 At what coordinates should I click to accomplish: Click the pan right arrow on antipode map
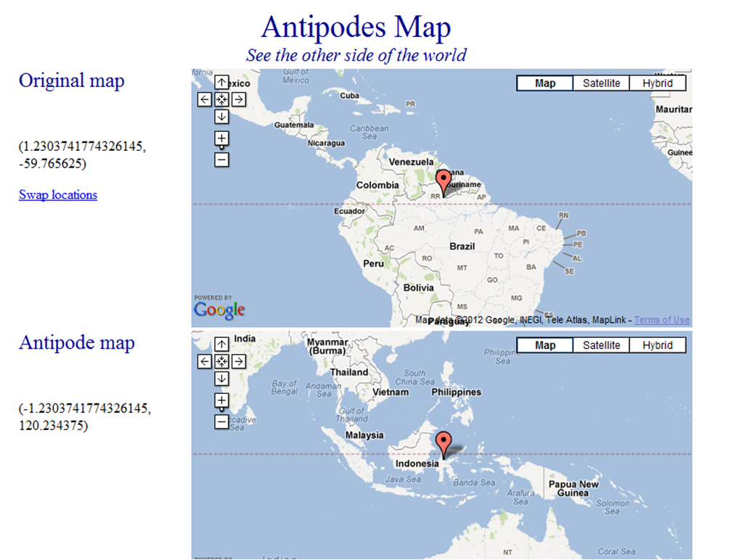pos(239,361)
